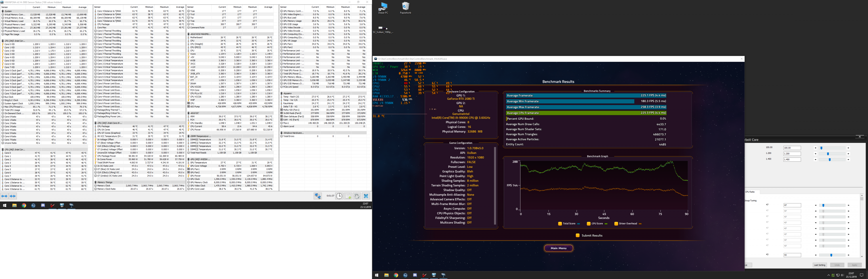Open Chrome on taskbar below HWiNFO
This screenshot has width=868, height=279.
point(24,205)
